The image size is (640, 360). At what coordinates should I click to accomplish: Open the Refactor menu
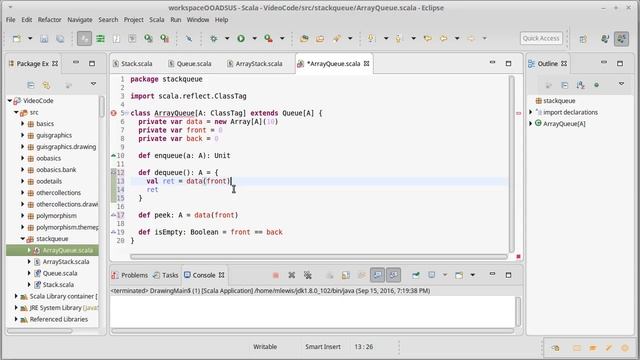[x=49, y=20]
